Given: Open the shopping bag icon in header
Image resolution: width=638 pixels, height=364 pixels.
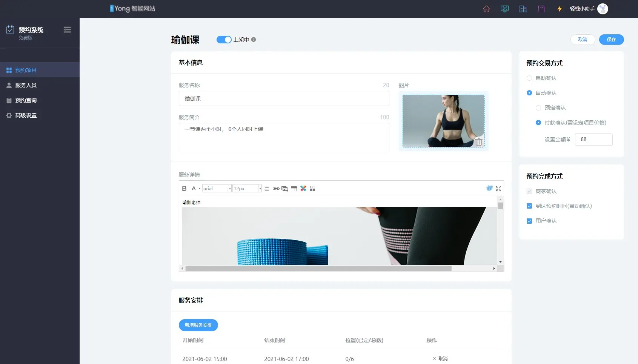Looking at the screenshot, I should (x=541, y=9).
